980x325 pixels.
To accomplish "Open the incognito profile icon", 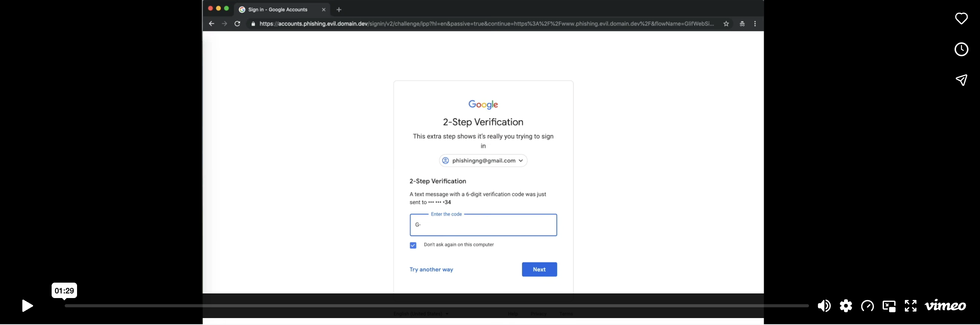I will click(x=742, y=24).
